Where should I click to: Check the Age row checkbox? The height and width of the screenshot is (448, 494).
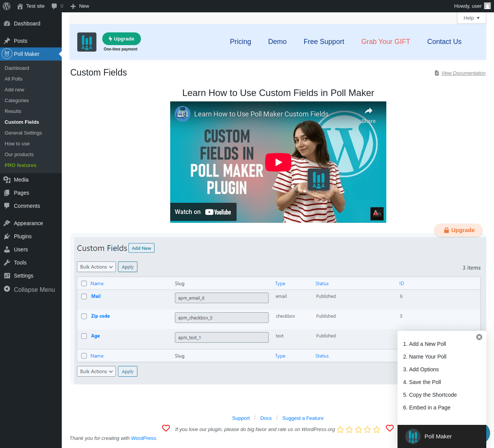(84, 336)
